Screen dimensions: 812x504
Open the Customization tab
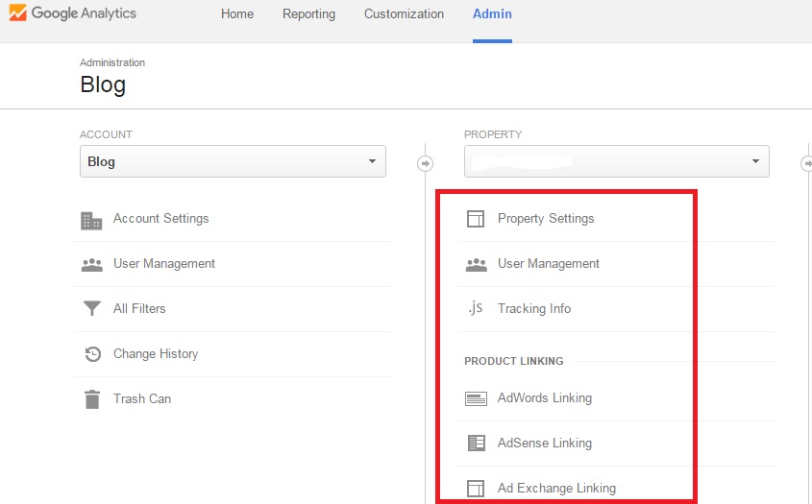(404, 14)
